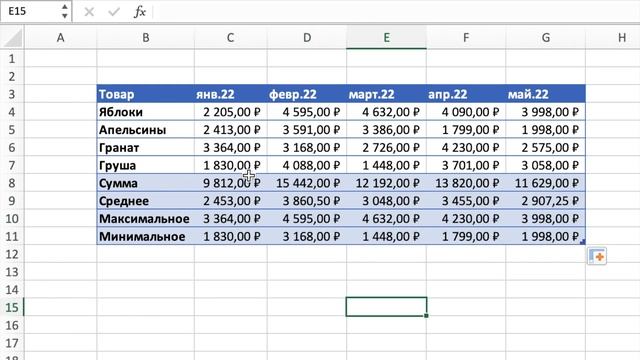The height and width of the screenshot is (360, 640).
Task: Click the 'май.22' header cell
Action: point(545,94)
